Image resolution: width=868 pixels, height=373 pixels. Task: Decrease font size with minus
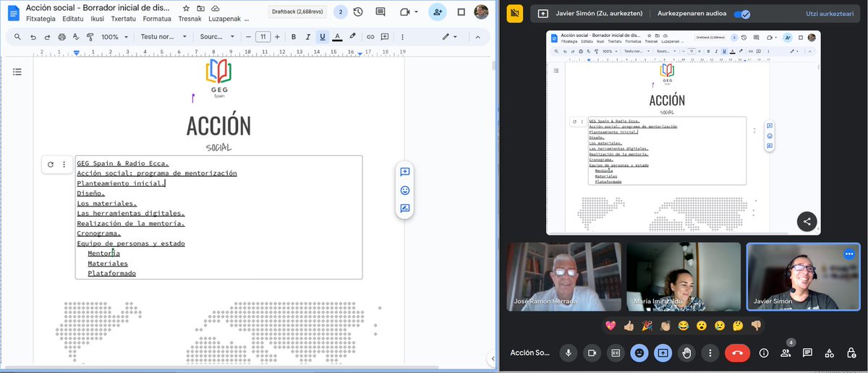pos(249,36)
